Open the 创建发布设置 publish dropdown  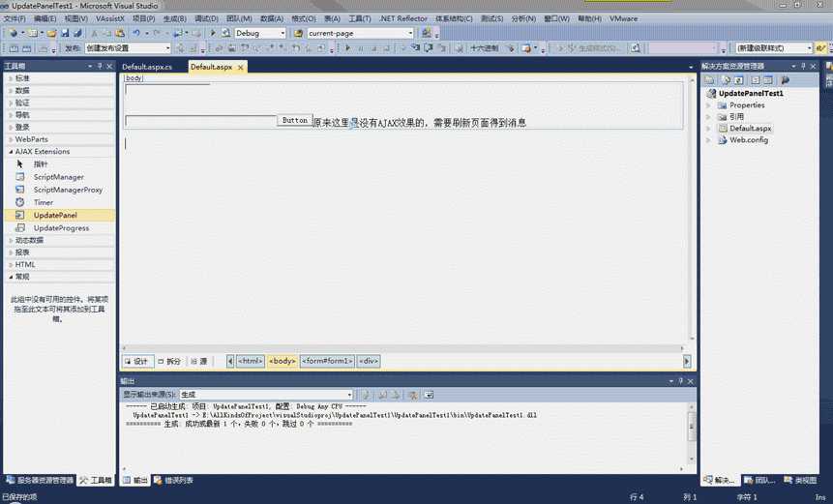[167, 47]
